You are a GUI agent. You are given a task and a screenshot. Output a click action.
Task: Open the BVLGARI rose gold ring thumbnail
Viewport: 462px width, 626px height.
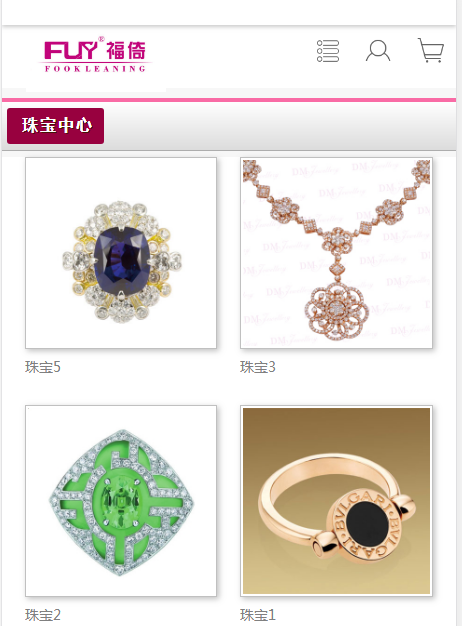(336, 501)
